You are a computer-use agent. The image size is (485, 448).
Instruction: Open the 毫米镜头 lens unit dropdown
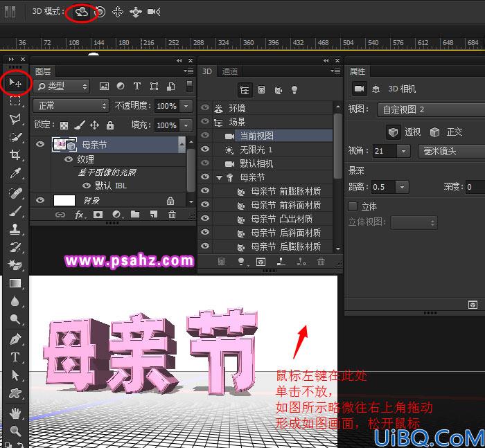(452, 151)
